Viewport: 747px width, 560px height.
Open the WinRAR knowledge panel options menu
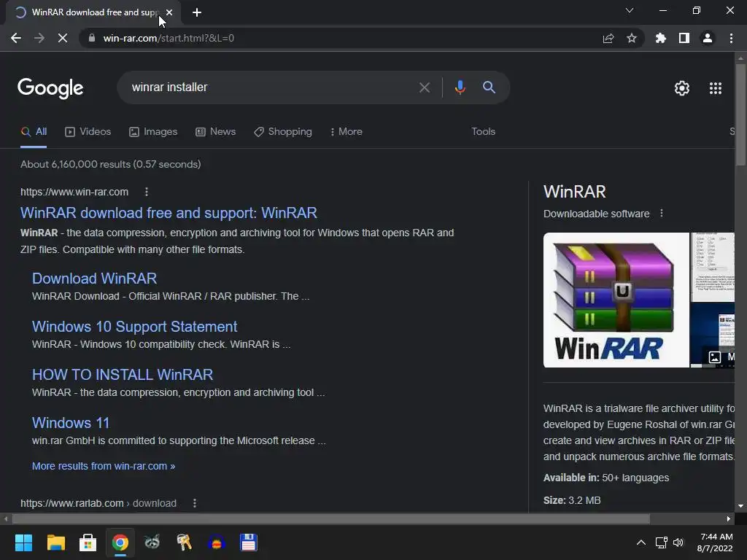(x=661, y=214)
